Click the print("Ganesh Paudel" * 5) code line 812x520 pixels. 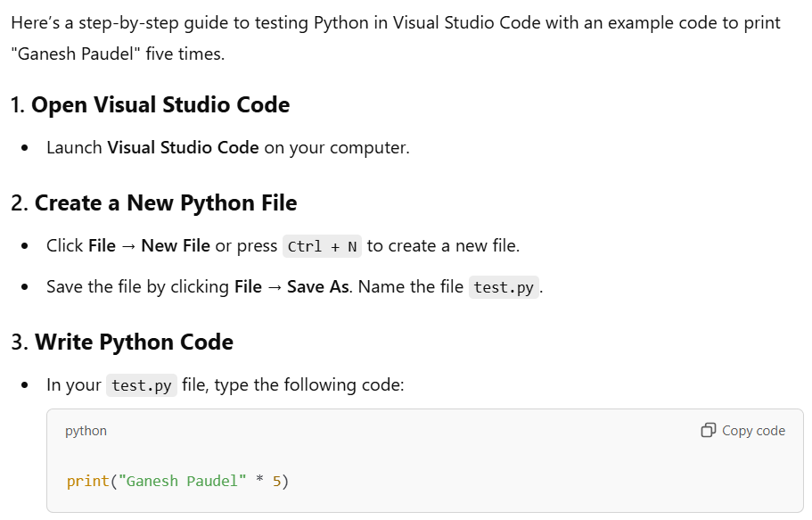click(x=177, y=481)
